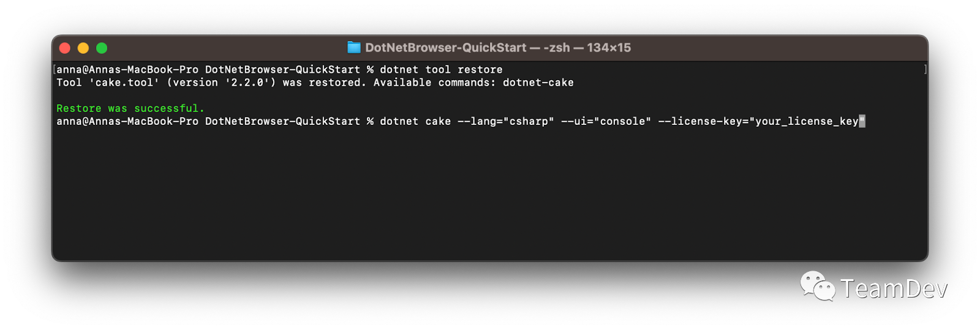Place cursor at the terminal cursor block
The height and width of the screenshot is (330, 980).
[x=862, y=121]
